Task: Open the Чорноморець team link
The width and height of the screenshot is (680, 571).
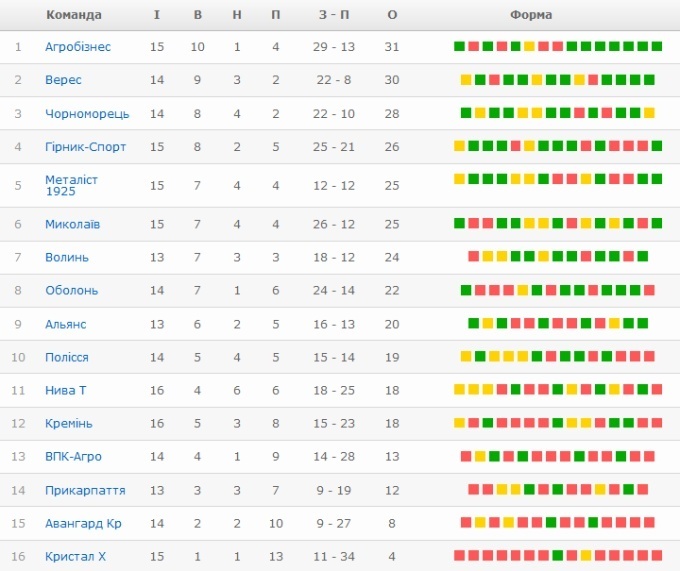Action: [80, 114]
